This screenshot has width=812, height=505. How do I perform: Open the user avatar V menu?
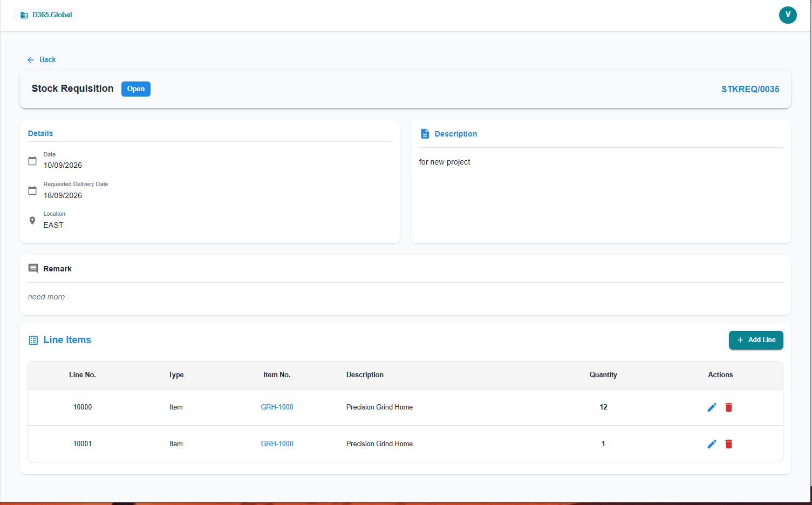tap(788, 15)
